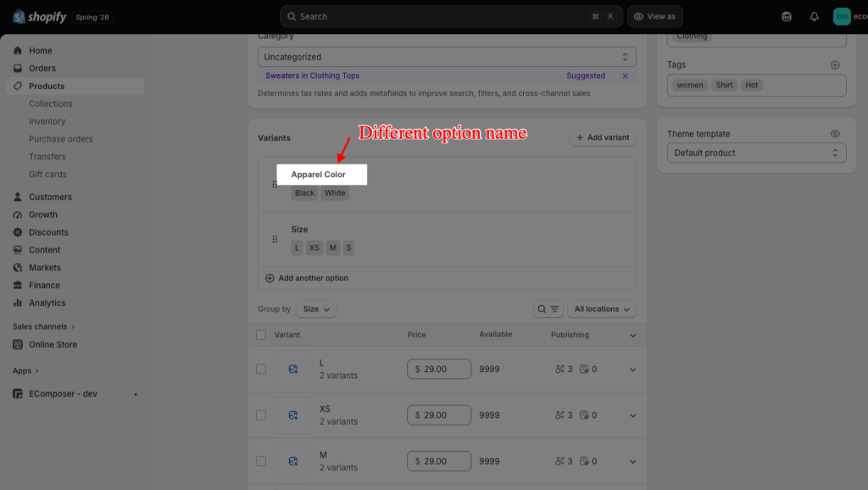Click the Size option drag handle

pyautogui.click(x=275, y=239)
